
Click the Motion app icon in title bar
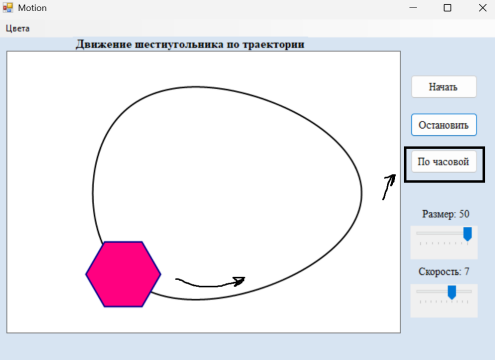[8, 7]
